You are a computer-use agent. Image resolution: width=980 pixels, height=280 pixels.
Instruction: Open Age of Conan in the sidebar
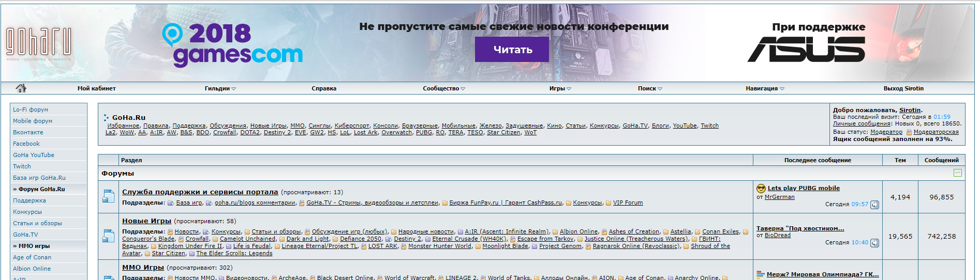pyautogui.click(x=32, y=257)
